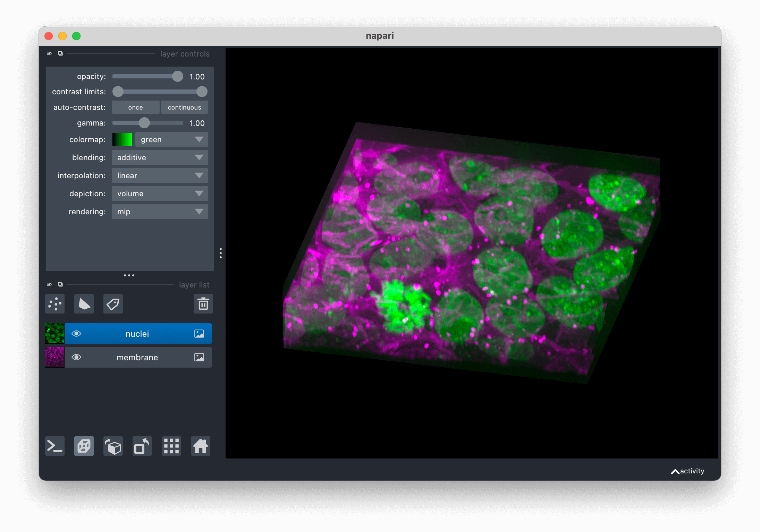Open the rendering dropdown set to mip
The height and width of the screenshot is (532, 760).
click(x=160, y=212)
